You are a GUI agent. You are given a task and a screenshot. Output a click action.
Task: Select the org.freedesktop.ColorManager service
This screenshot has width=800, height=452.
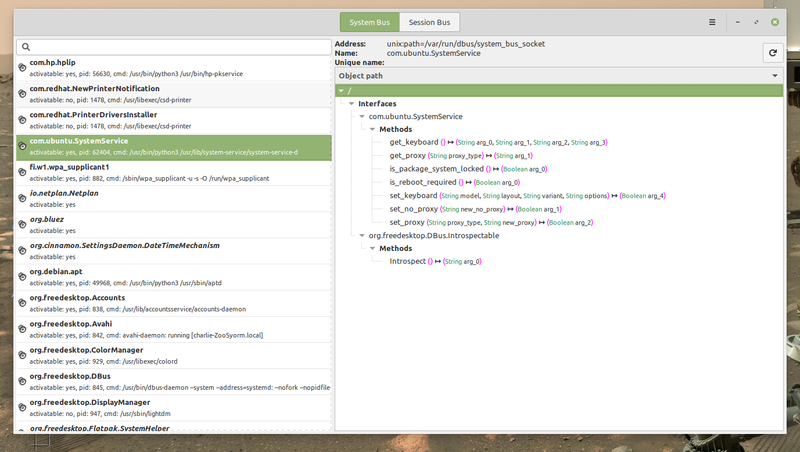click(x=173, y=356)
